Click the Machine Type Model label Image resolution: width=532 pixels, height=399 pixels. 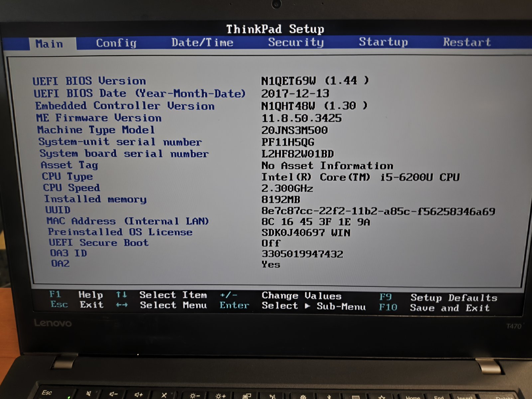[x=96, y=130]
